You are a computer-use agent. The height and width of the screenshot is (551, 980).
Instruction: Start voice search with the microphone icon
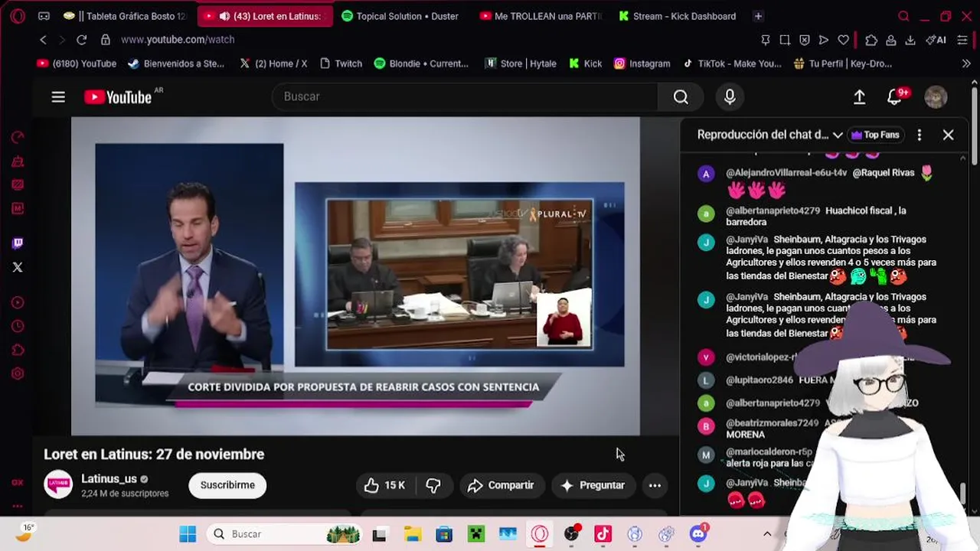pos(730,96)
